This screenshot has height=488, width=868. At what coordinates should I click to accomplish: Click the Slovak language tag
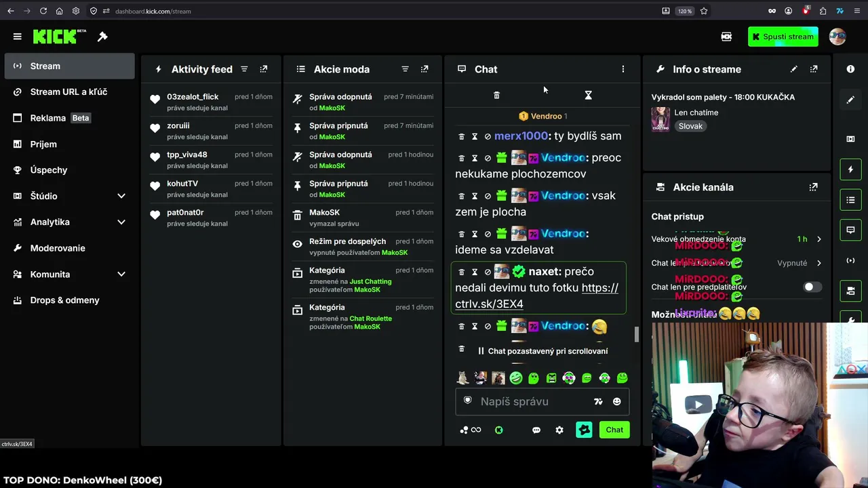click(690, 126)
